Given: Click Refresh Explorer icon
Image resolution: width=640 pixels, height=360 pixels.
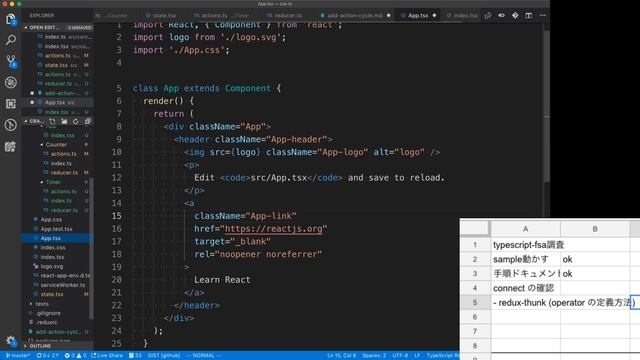Looking at the screenshot, I should [x=76, y=121].
